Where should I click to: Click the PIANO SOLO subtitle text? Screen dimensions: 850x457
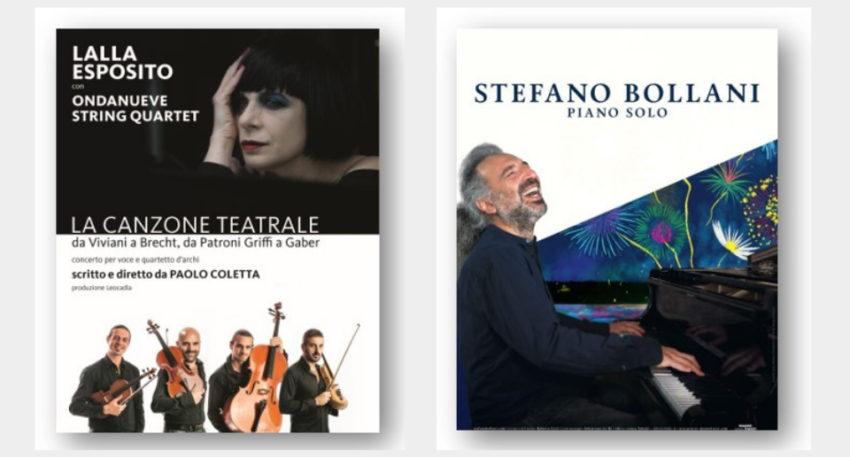point(617,113)
